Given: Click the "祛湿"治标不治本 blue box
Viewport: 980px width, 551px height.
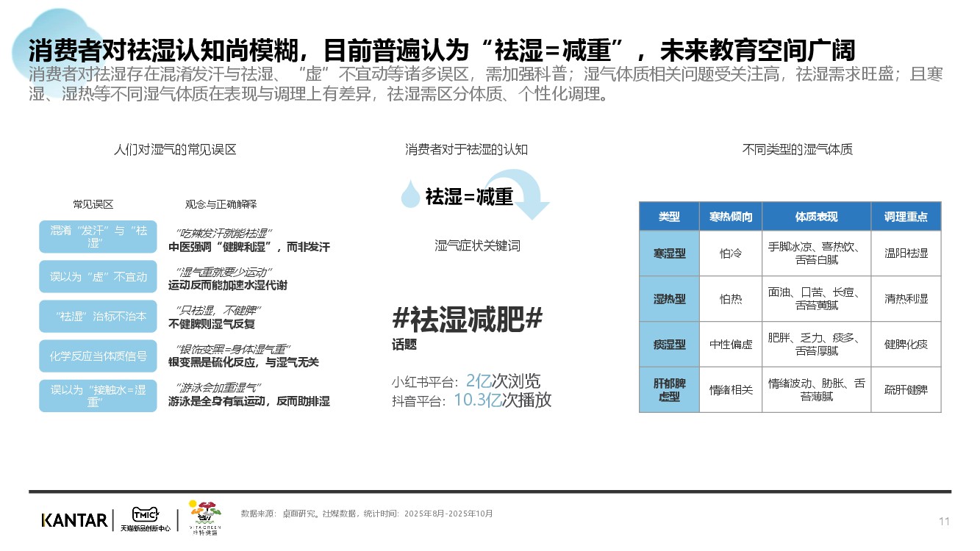Looking at the screenshot, I should (x=98, y=317).
